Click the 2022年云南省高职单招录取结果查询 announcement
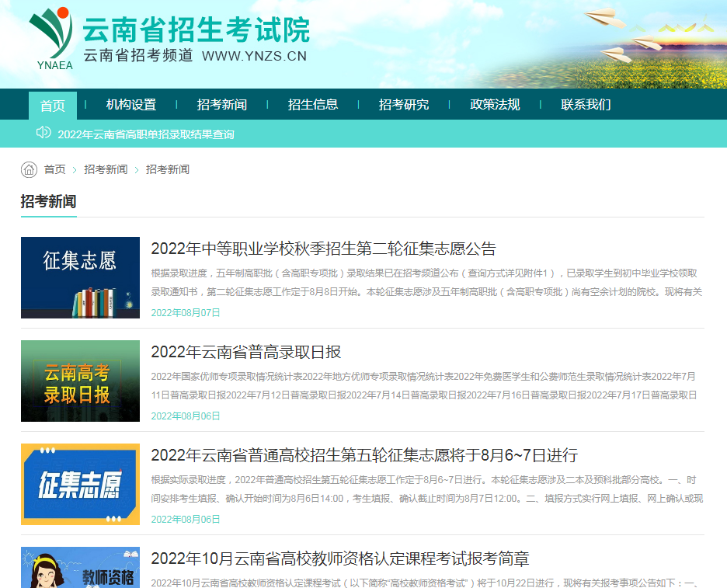The image size is (727, 588). (146, 134)
